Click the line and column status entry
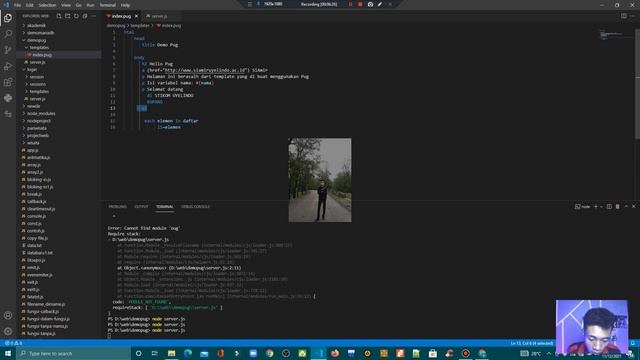640x360 pixels. click(531, 343)
